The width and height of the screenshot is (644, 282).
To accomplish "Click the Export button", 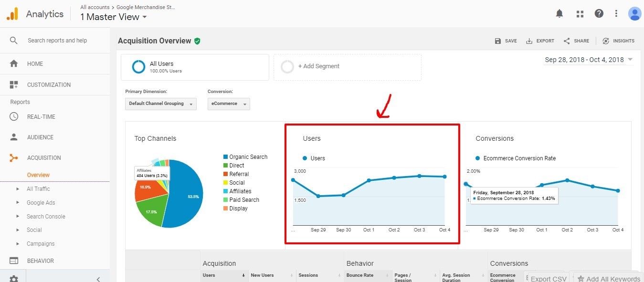I will pos(540,41).
